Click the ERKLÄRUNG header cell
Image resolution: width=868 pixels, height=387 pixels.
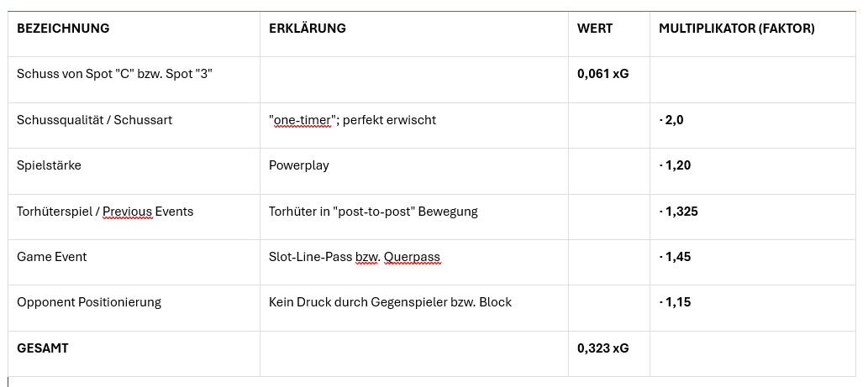[307, 29]
